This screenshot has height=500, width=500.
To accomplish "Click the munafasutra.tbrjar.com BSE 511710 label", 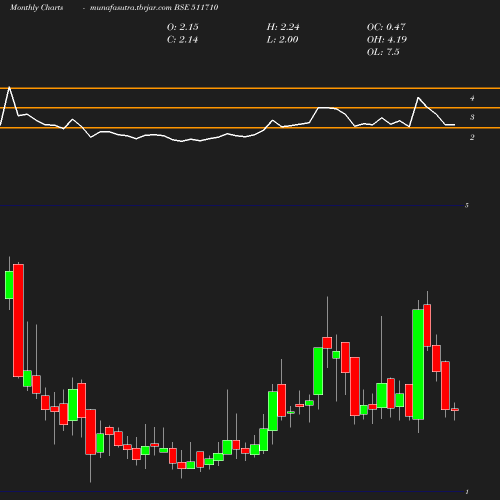I will point(154,7).
